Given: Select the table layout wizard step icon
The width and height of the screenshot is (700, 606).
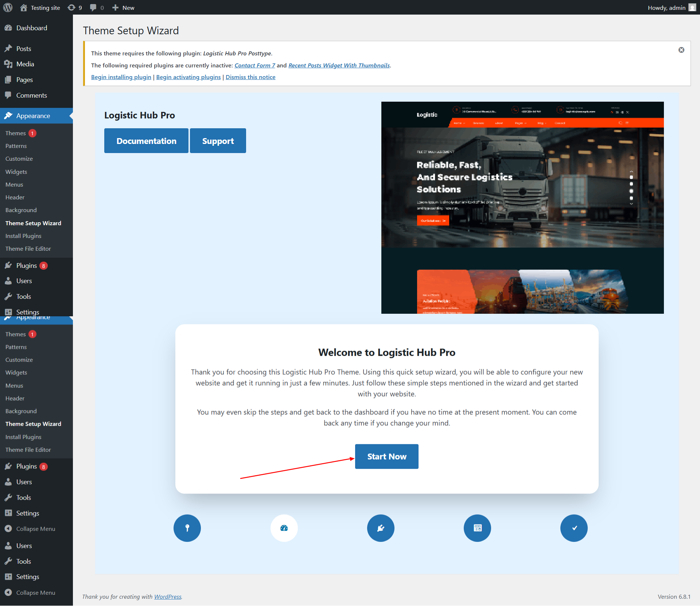Looking at the screenshot, I should (477, 528).
